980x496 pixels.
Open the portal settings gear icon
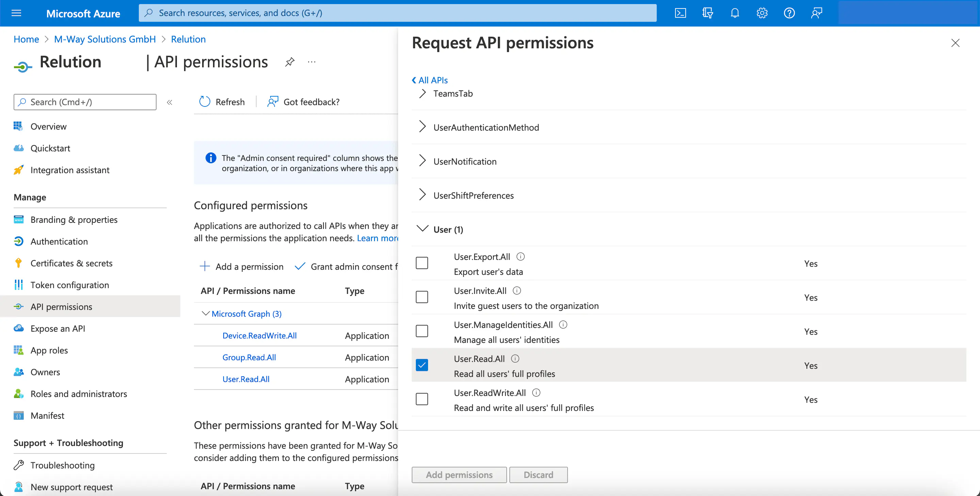tap(762, 13)
